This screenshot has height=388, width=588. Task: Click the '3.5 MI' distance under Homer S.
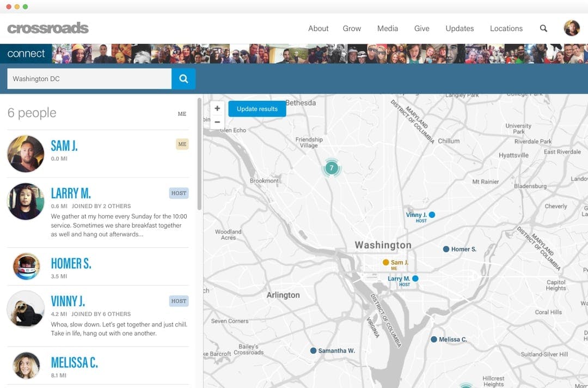[x=59, y=276]
